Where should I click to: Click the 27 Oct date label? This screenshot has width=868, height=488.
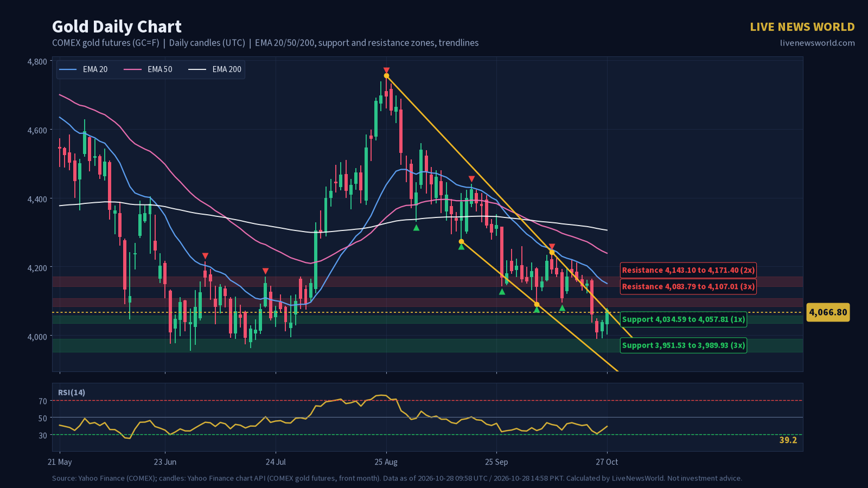coord(607,462)
